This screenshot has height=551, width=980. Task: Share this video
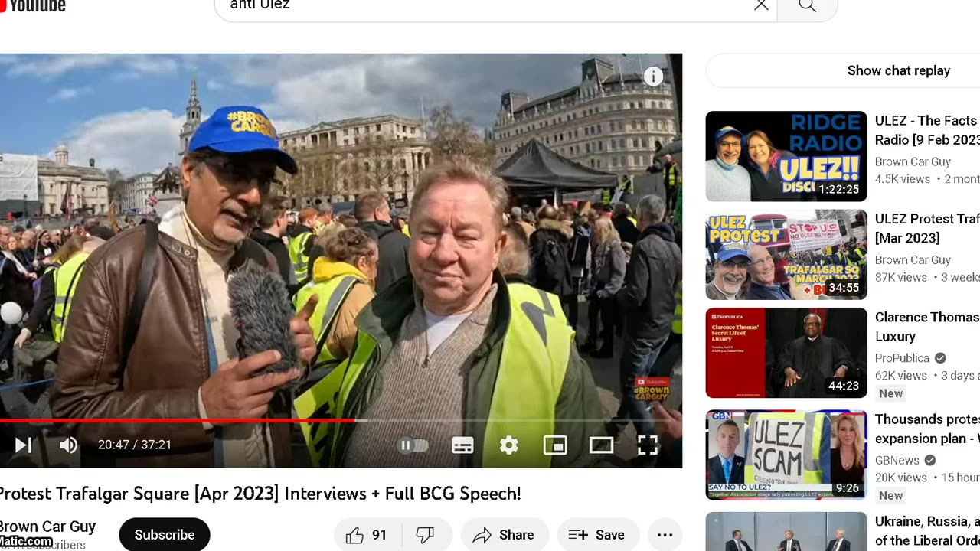click(505, 535)
